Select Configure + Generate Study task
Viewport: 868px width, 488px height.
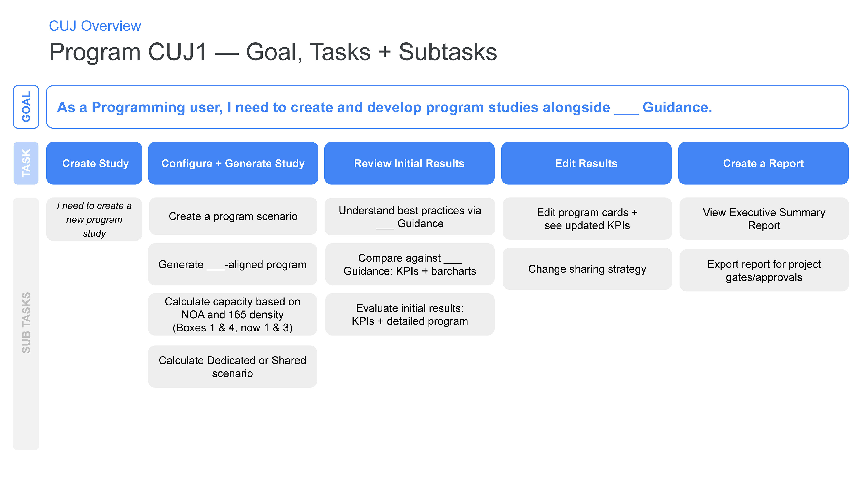(x=233, y=163)
